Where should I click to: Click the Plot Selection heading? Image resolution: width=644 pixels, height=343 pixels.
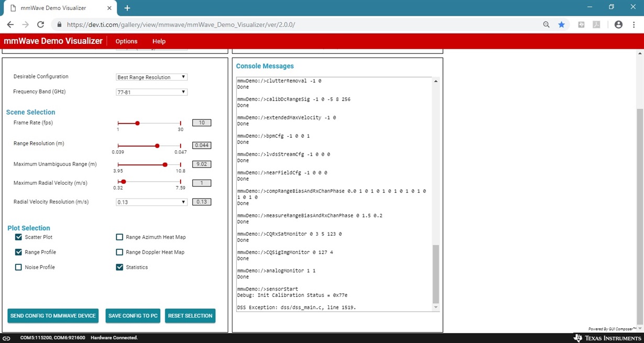tap(29, 228)
